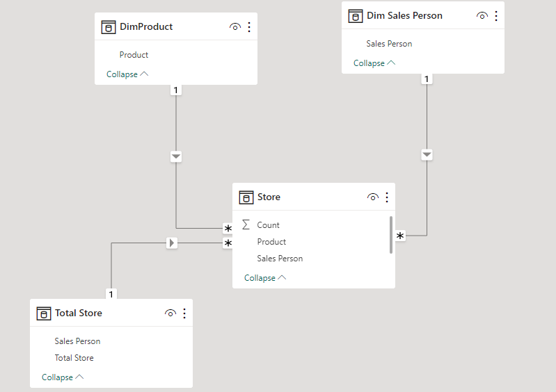Viewport: 556px width, 392px height.
Task: Click the sigma icon beside Count
Action: coord(246,224)
